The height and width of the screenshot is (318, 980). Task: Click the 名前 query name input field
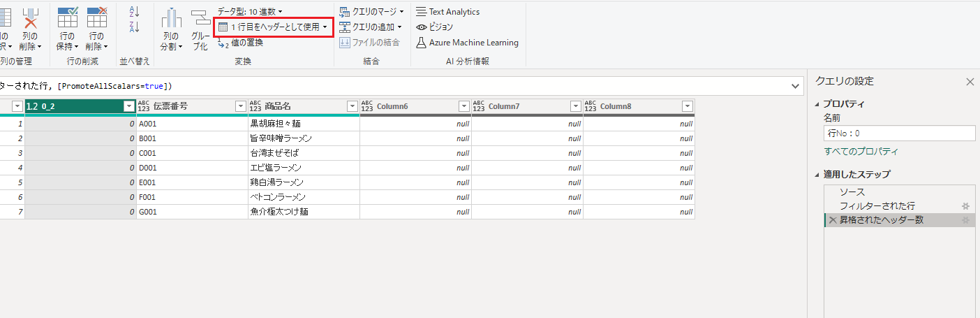[x=899, y=133]
